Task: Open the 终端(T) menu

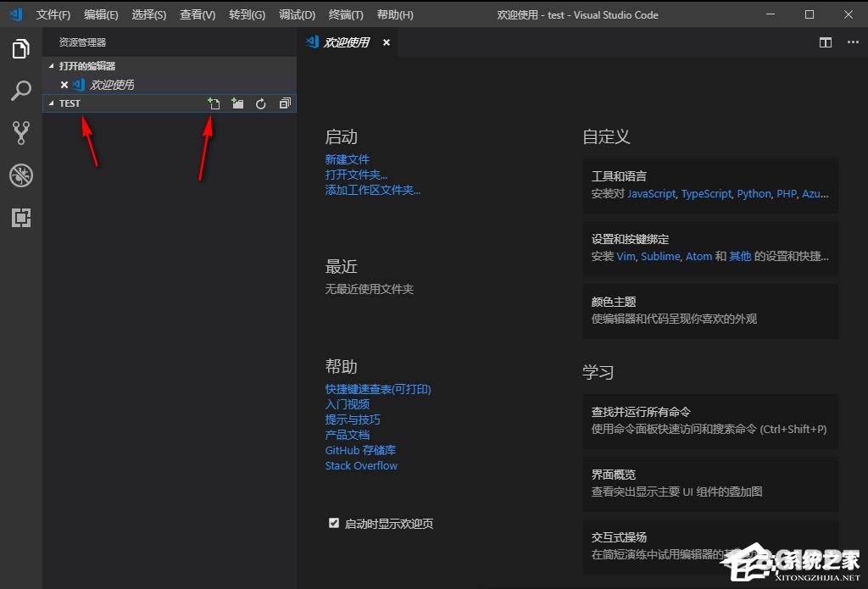Action: tap(346, 15)
